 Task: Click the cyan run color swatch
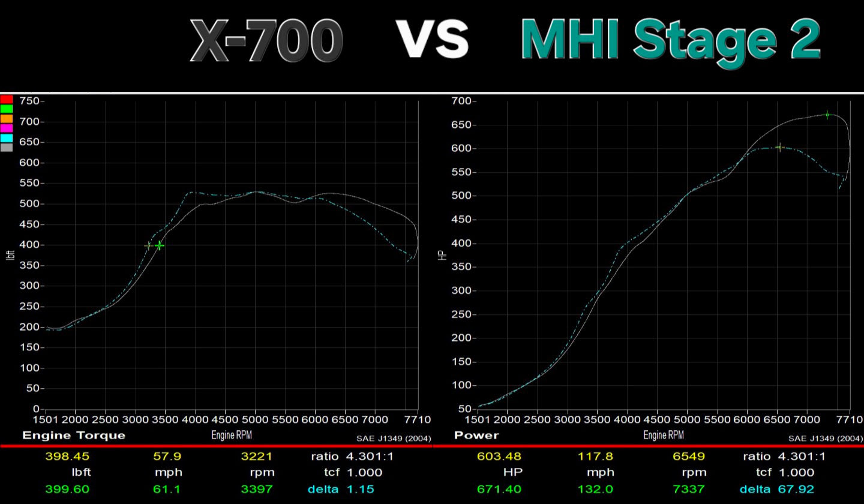pos(7,138)
